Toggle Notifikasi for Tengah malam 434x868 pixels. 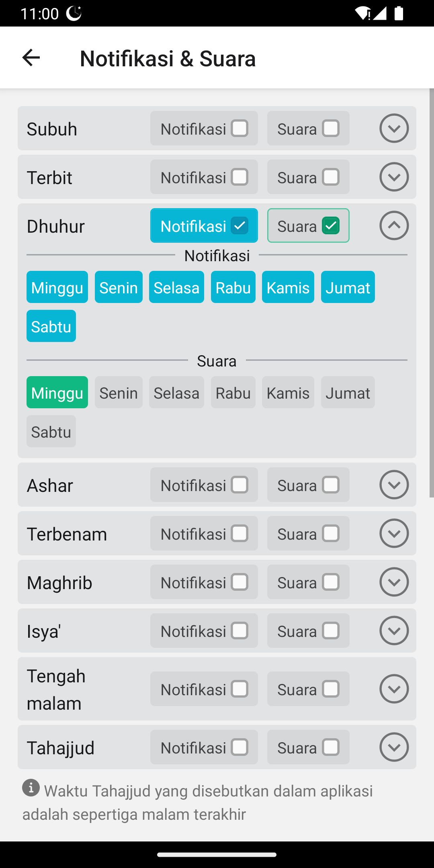240,689
